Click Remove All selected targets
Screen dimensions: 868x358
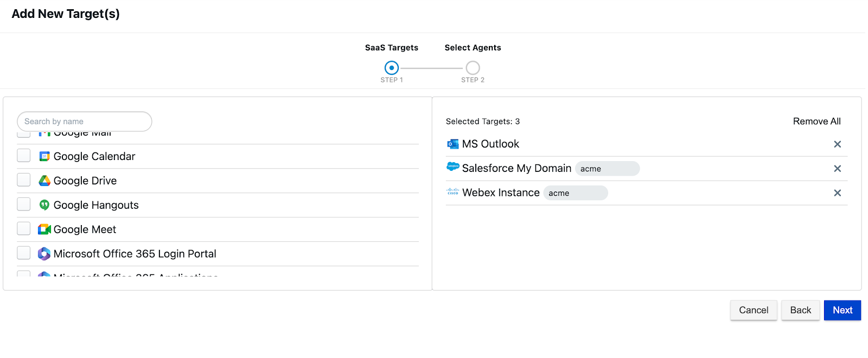click(817, 122)
